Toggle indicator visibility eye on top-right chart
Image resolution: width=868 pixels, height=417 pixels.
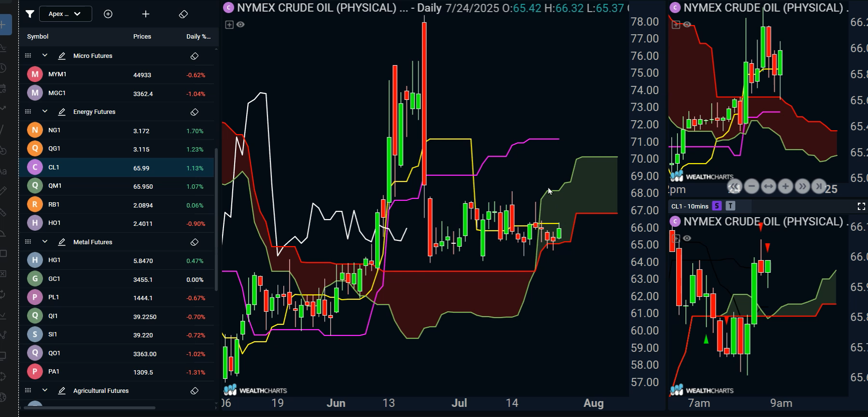pos(687,24)
